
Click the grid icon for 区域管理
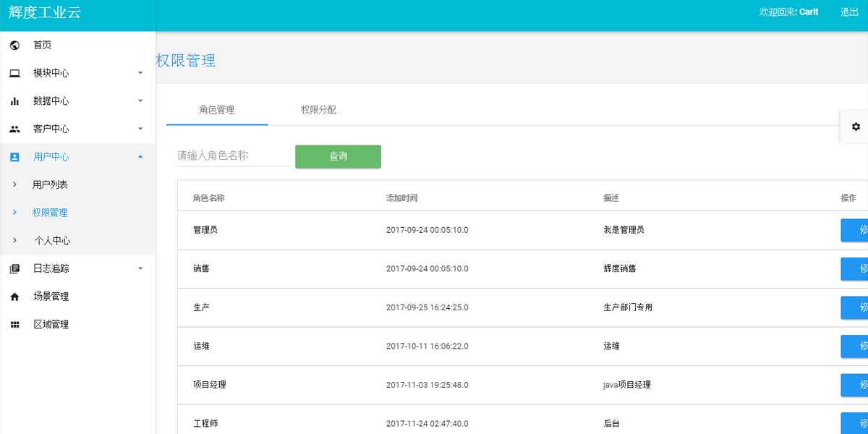[x=14, y=325]
